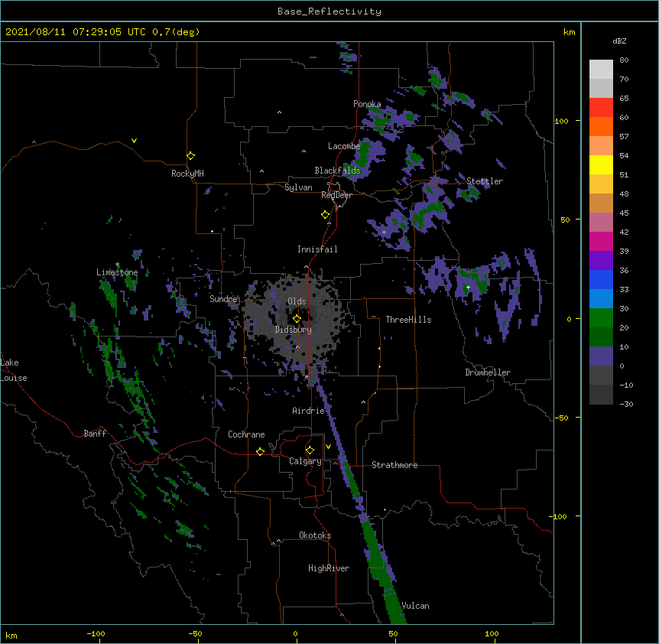659x644 pixels.
Task: Click the Calgary city label
Action: [x=305, y=461]
